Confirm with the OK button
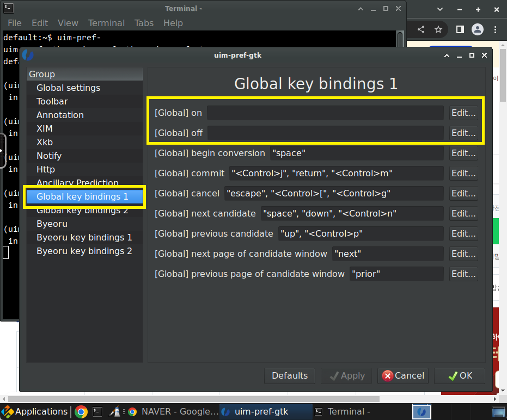The image size is (507, 420). tap(460, 376)
